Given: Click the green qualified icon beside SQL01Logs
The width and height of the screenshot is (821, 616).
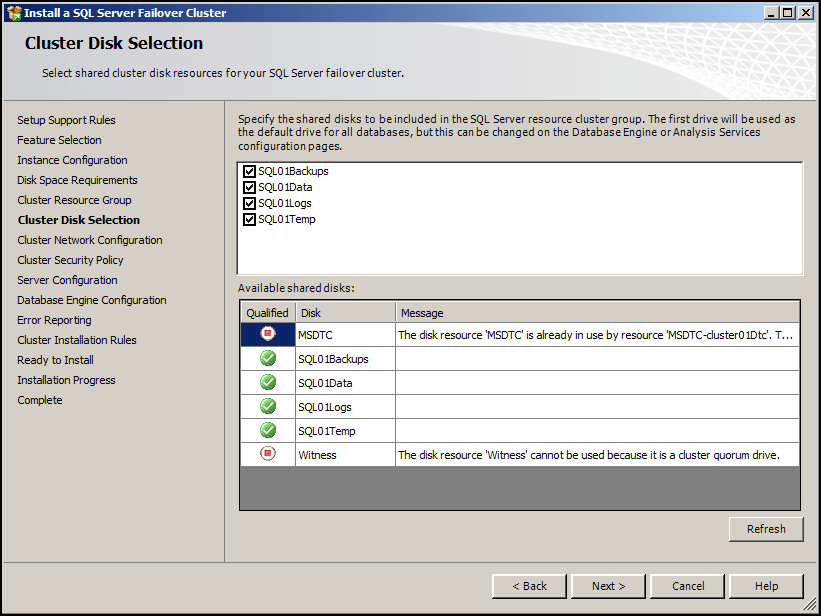Looking at the screenshot, I should click(266, 406).
